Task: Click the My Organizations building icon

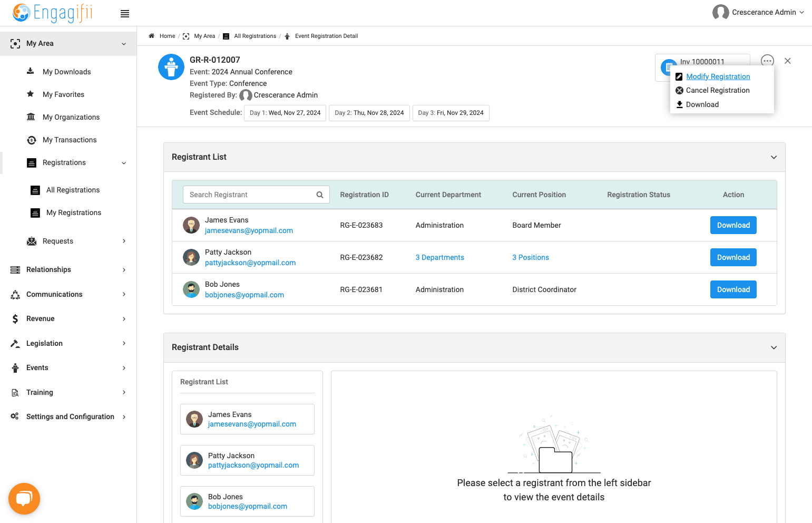Action: [31, 117]
